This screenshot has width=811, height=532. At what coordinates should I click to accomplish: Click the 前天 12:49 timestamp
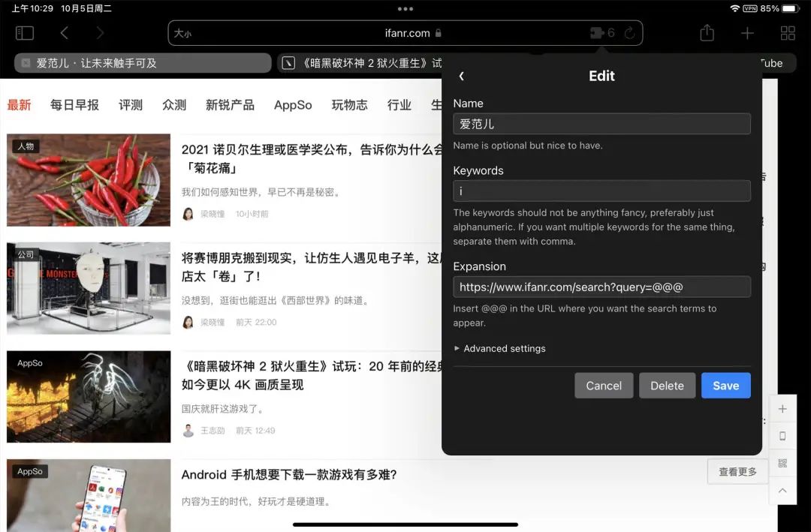255,431
